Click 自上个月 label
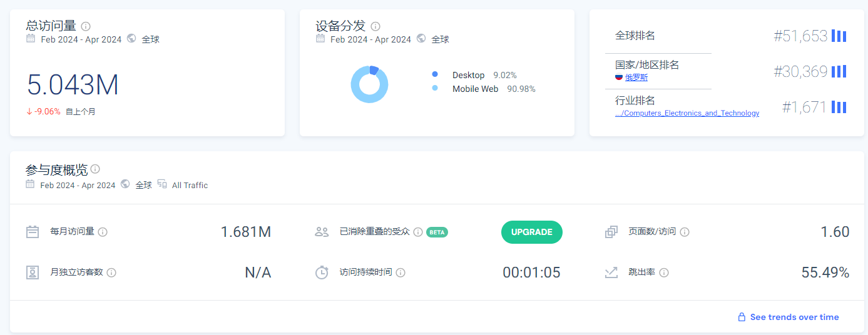The height and width of the screenshot is (335, 868). point(81,112)
